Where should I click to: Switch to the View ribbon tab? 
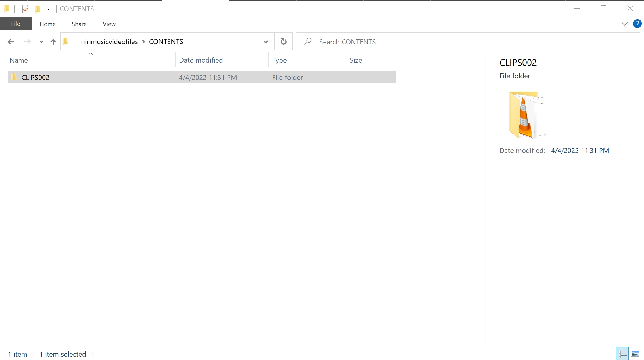(109, 24)
